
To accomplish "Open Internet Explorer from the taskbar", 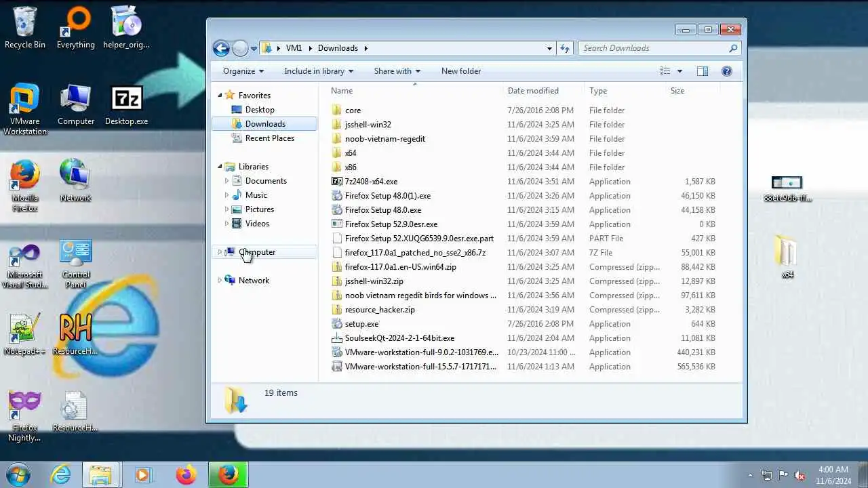I will 61,474.
